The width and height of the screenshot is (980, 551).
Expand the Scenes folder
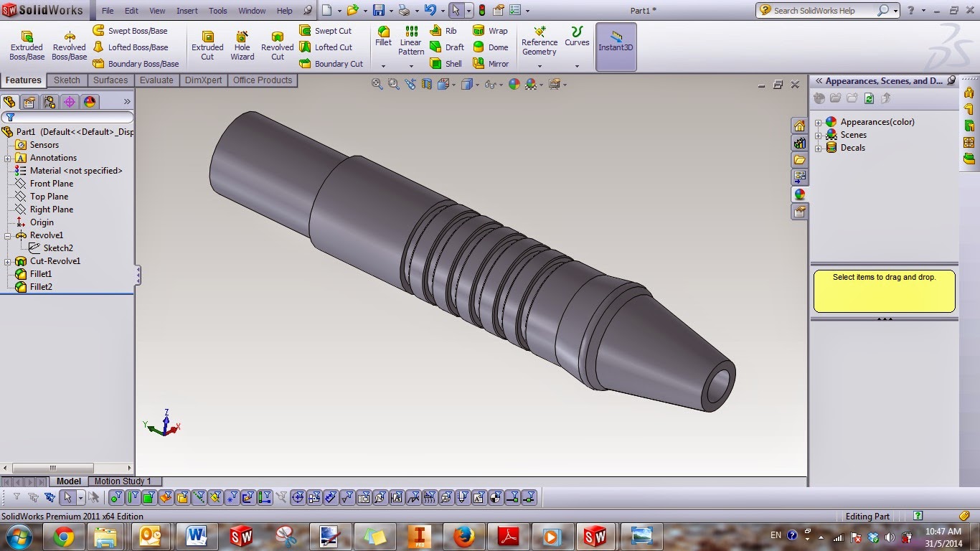[x=819, y=135]
